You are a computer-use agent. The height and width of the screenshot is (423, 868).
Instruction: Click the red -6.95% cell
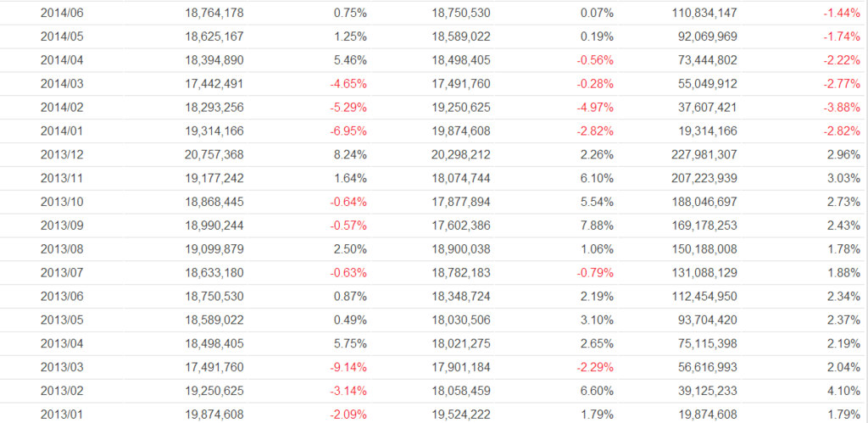348,131
